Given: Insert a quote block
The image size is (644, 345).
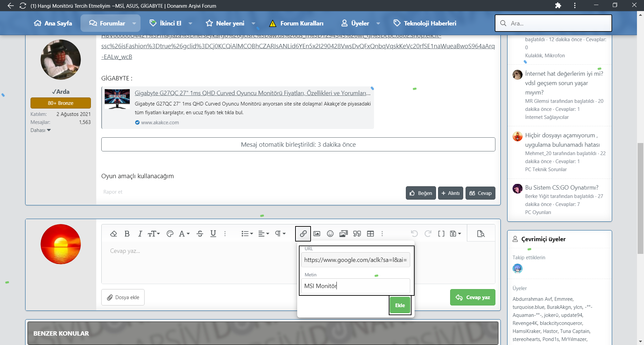Looking at the screenshot, I should coord(357,234).
